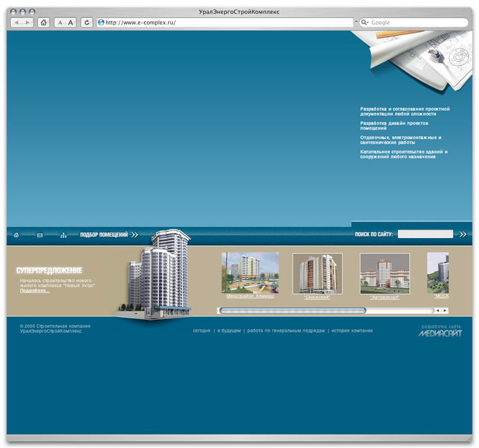Select 'в будущем' footer menu item

[229, 330]
